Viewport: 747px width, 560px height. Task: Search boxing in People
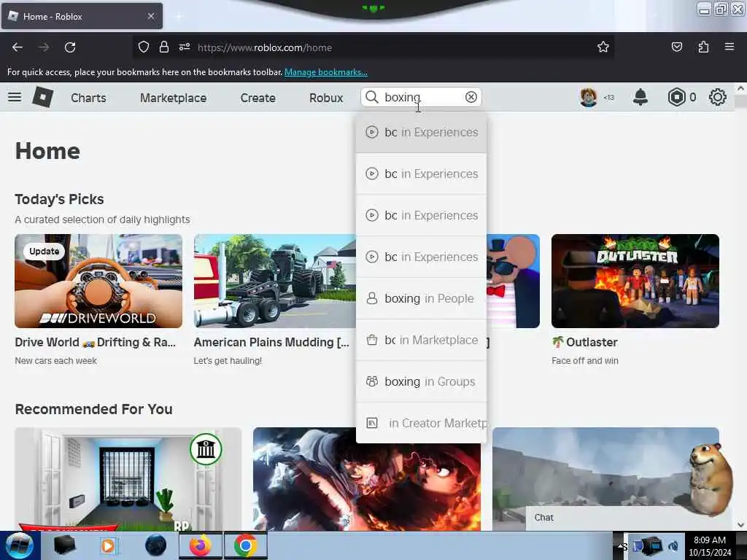click(x=421, y=298)
